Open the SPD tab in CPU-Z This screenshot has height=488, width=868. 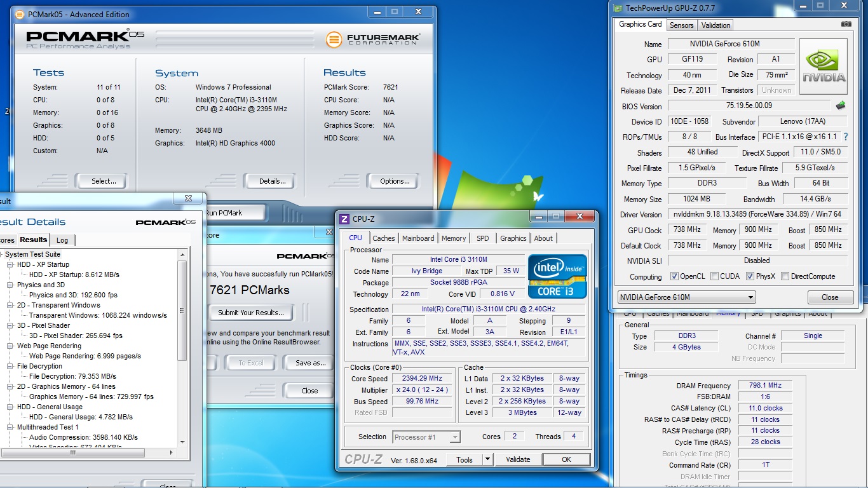[483, 238]
